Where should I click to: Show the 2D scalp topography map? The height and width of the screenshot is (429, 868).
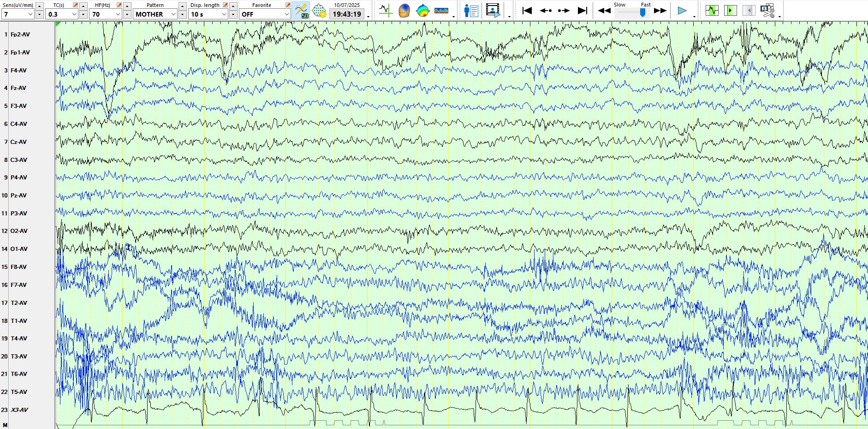422,10
